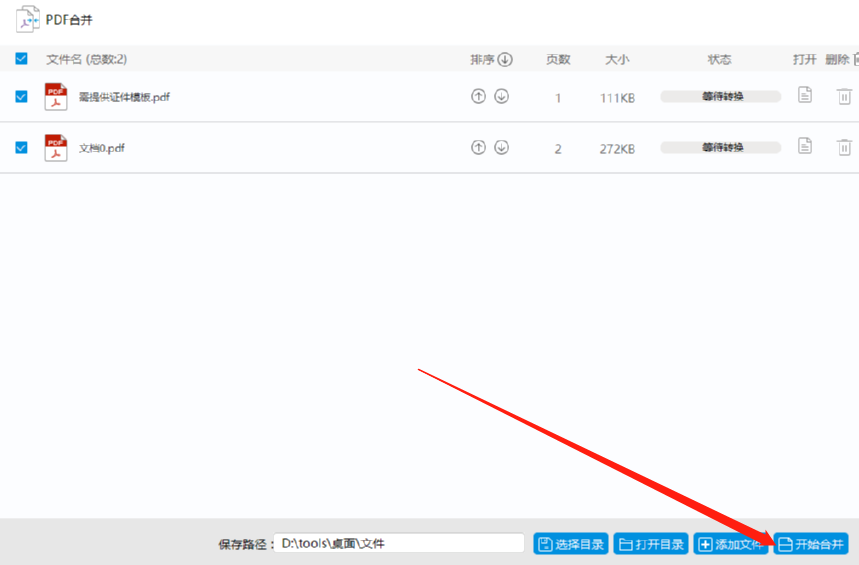Viewport: 859px width, 565px height.
Task: Uncheck the 需提供证件模板.pdf checkbox
Action: tap(21, 96)
